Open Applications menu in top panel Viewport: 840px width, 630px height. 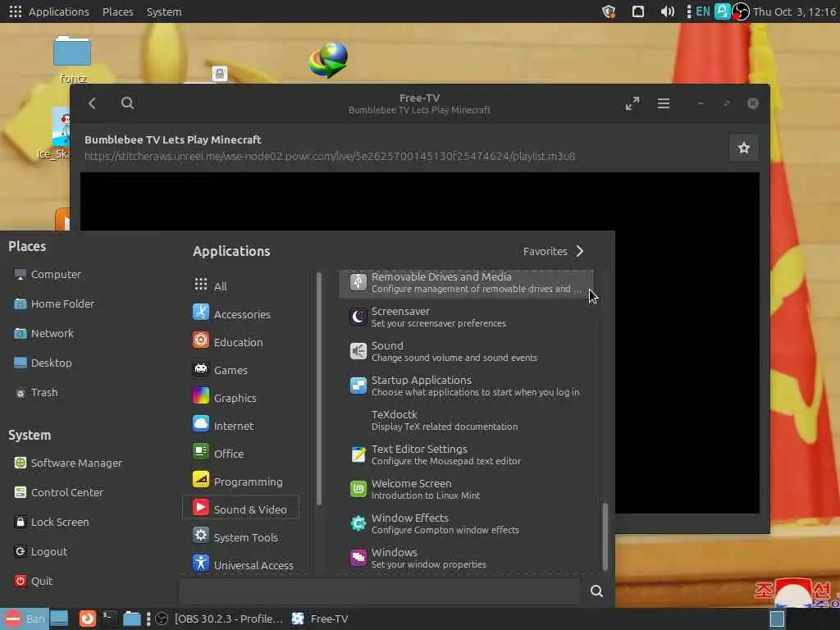click(49, 11)
